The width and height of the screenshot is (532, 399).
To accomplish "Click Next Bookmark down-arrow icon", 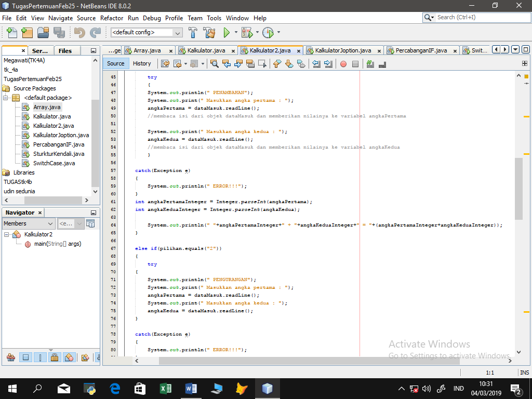I will [289, 63].
